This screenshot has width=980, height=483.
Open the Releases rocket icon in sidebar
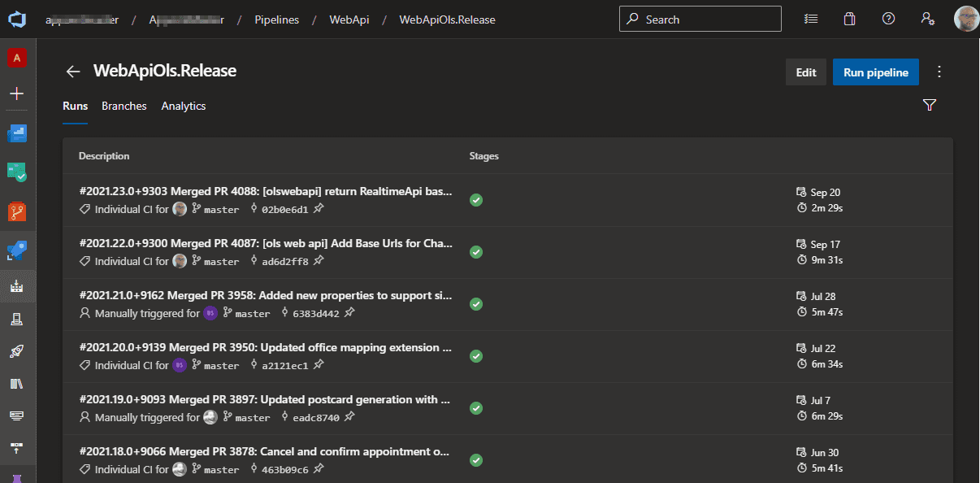tap(17, 351)
